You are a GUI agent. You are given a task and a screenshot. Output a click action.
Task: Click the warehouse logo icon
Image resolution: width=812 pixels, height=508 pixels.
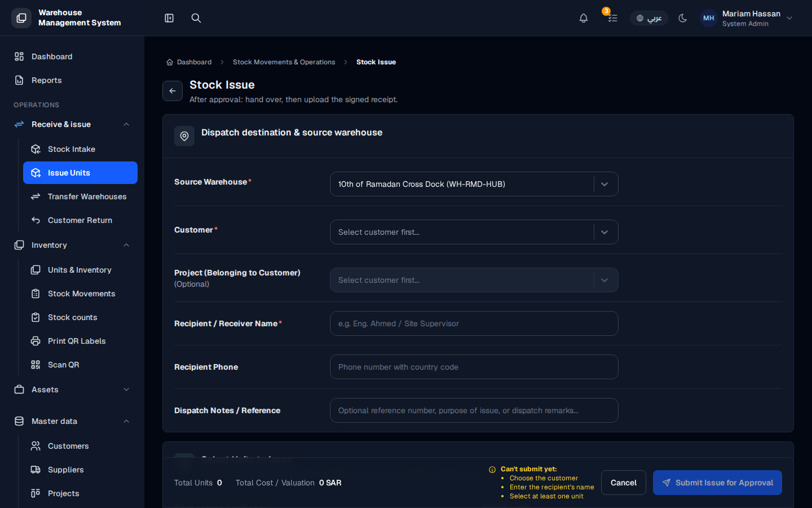[21, 18]
